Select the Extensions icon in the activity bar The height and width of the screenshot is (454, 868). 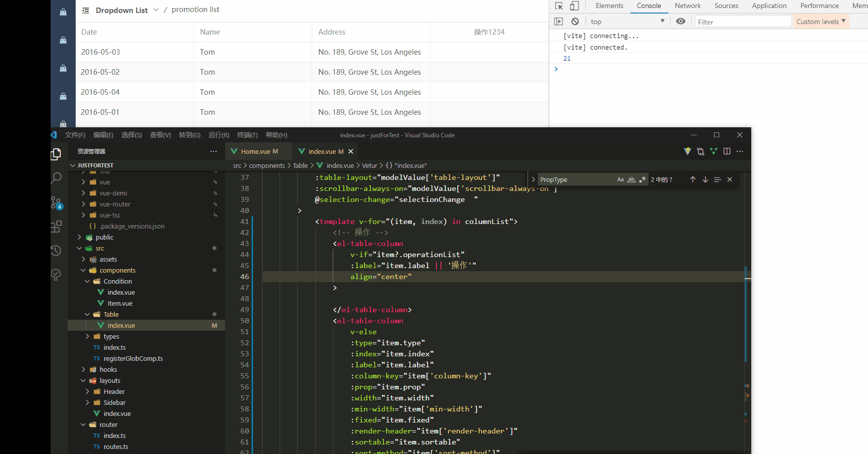[56, 226]
